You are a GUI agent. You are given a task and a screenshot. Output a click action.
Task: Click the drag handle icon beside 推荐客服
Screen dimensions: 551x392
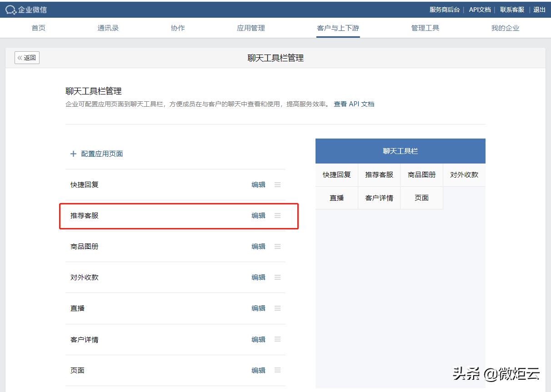pos(277,215)
